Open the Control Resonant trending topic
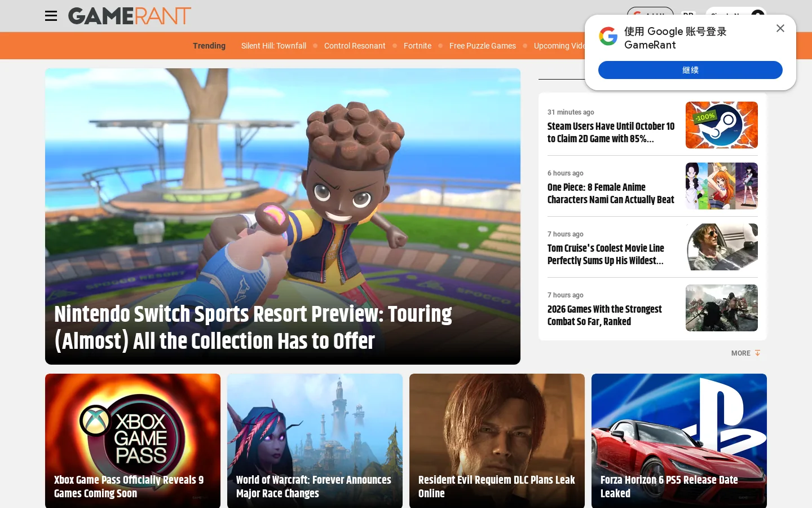 point(355,46)
